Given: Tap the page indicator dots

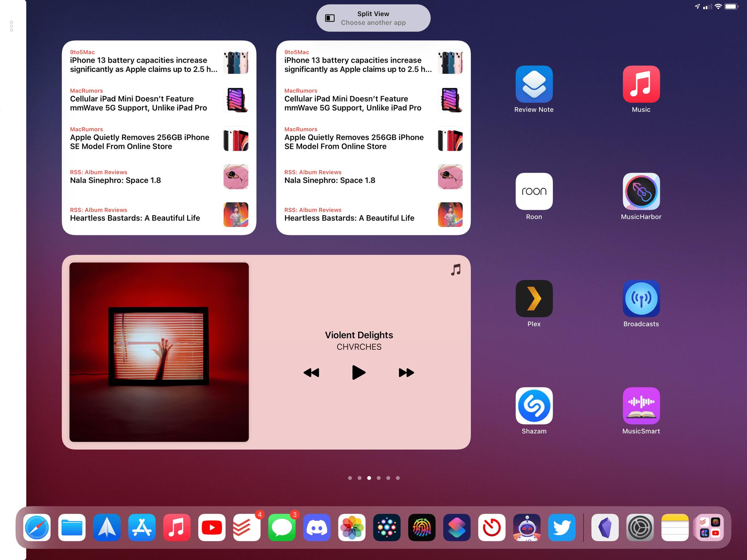Looking at the screenshot, I should (x=373, y=478).
